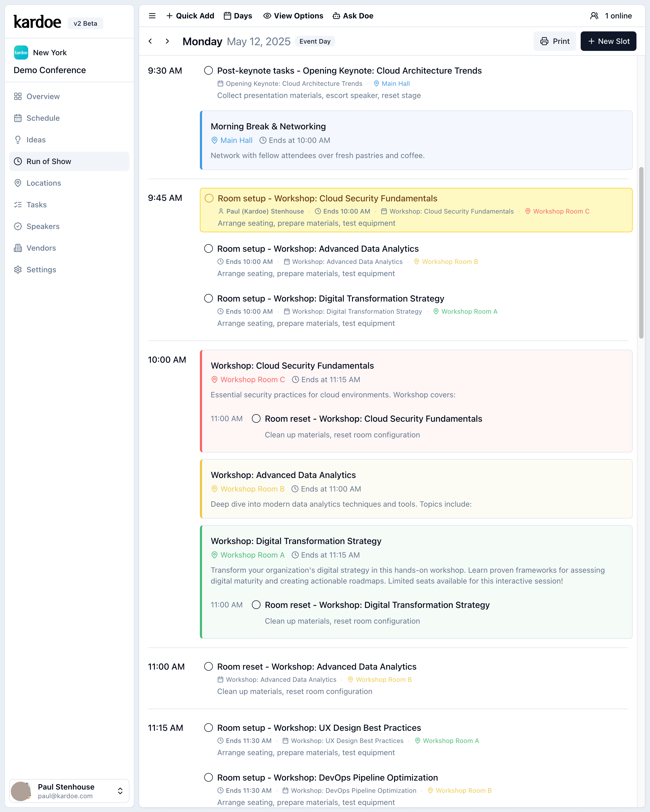Click Main Hall link in Morning Break card

tap(232, 140)
